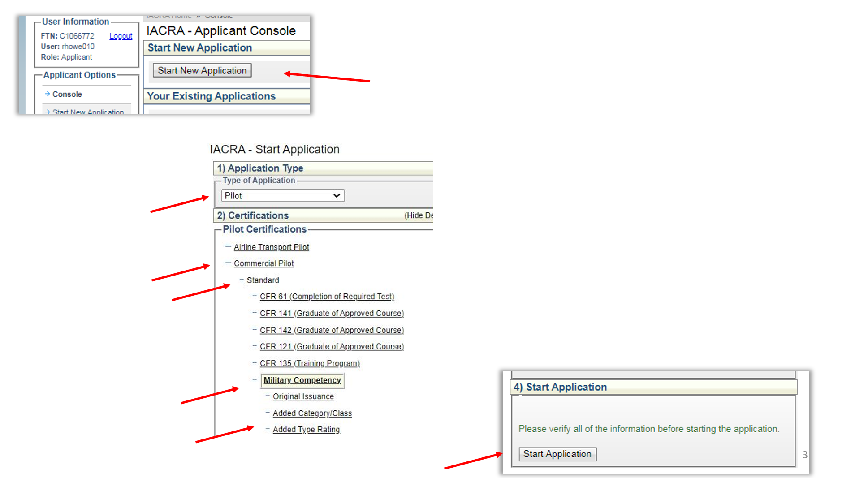This screenshot has width=868, height=478.
Task: Select Added Category/Class
Action: (312, 413)
